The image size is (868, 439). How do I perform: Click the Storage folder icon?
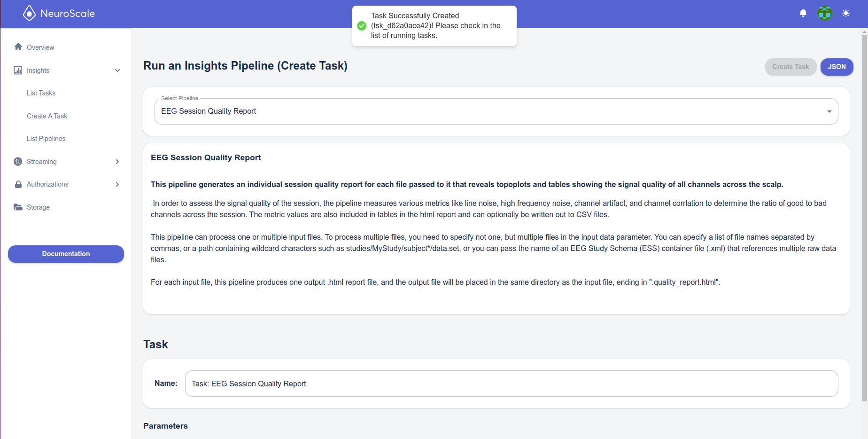point(18,207)
